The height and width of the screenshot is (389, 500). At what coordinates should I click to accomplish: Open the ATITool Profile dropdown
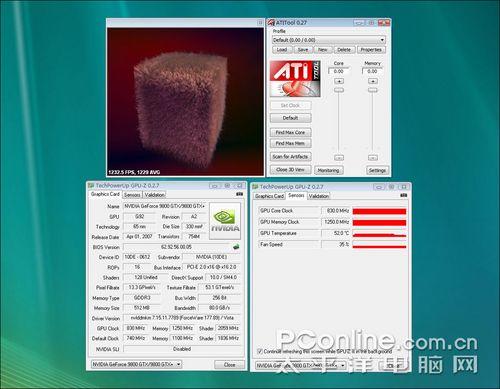point(329,40)
